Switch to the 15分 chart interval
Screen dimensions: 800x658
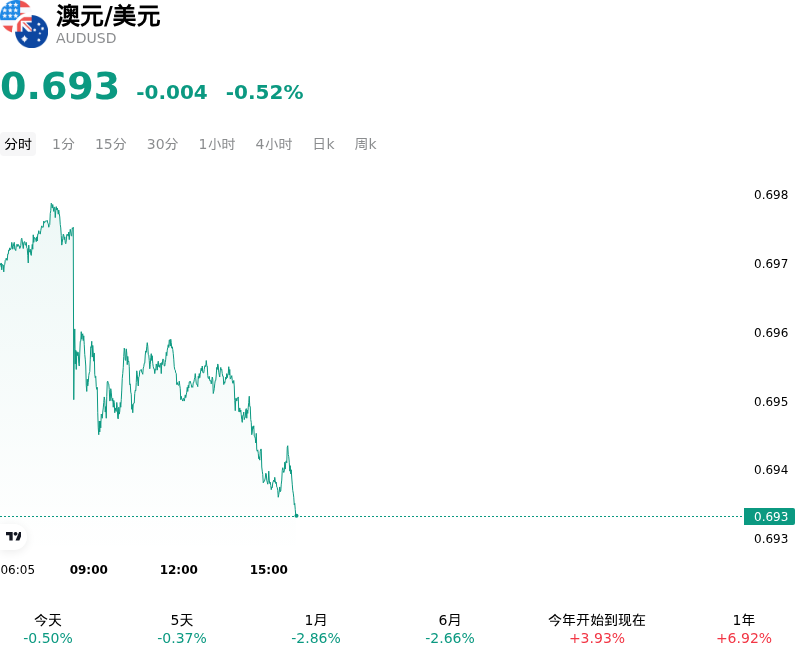pyautogui.click(x=111, y=144)
